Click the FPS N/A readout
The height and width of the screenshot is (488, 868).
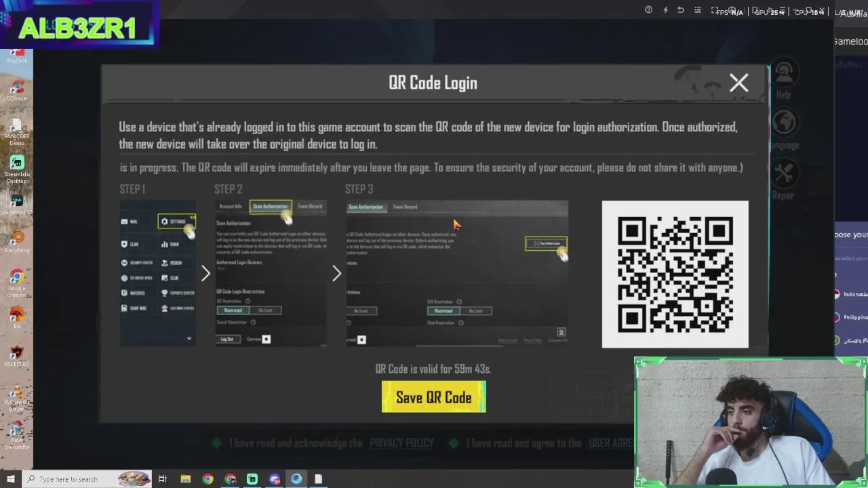pyautogui.click(x=730, y=12)
